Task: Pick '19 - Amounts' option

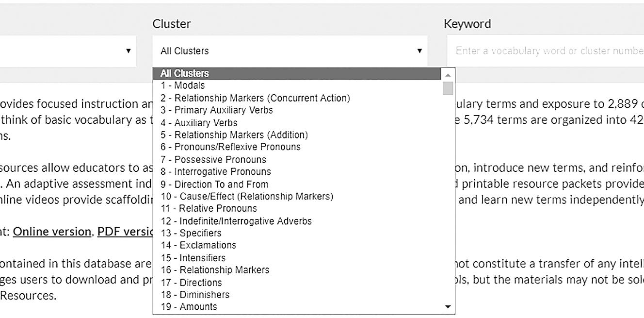Action: click(x=189, y=307)
